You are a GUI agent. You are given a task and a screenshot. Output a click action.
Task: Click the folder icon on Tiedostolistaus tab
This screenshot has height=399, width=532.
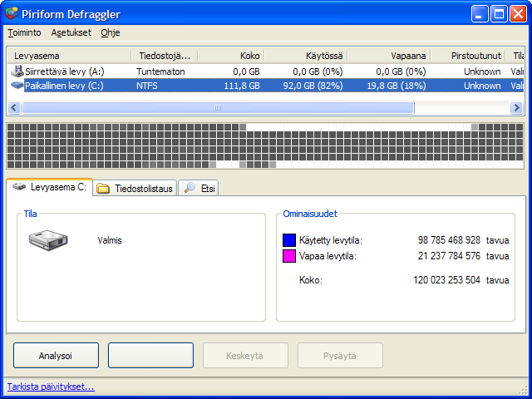[103, 189]
